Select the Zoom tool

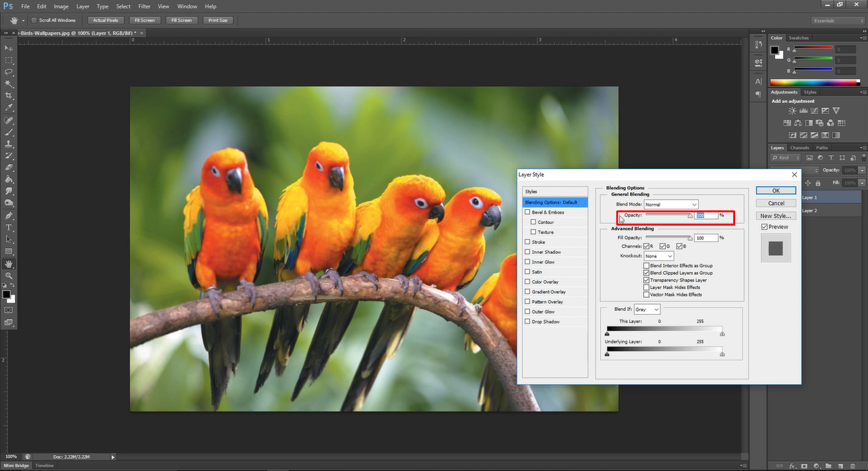coord(9,276)
